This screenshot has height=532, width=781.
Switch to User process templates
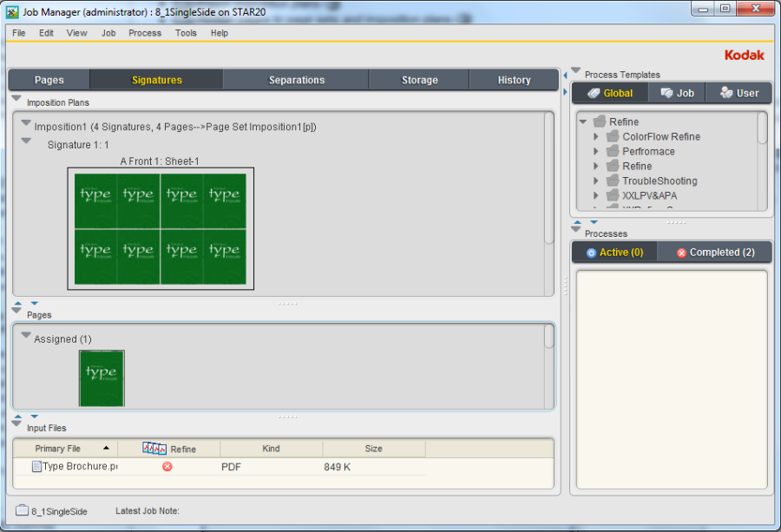(738, 93)
